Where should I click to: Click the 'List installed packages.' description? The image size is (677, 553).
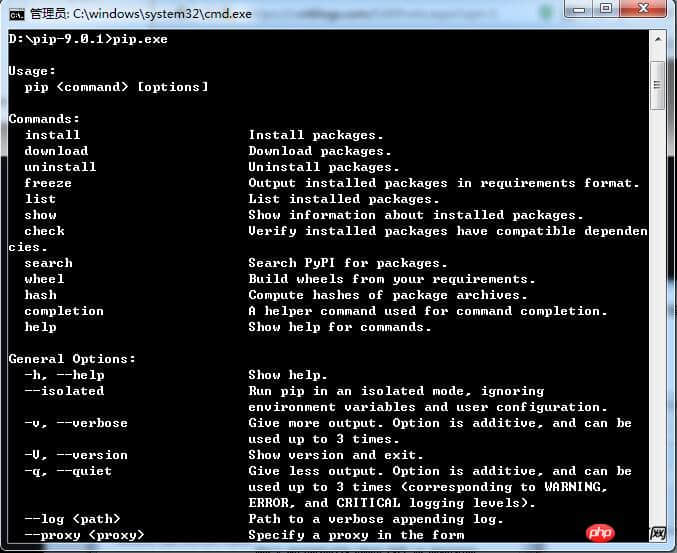coord(344,199)
